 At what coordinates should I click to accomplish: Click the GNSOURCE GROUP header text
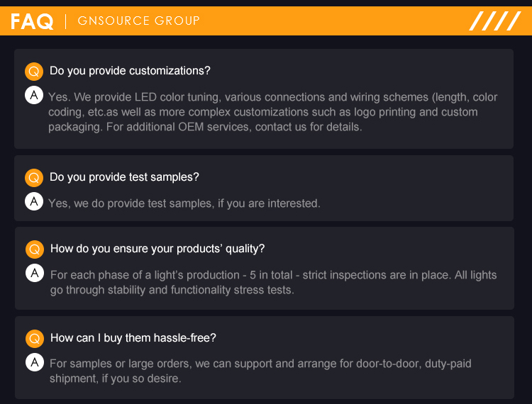pos(138,21)
